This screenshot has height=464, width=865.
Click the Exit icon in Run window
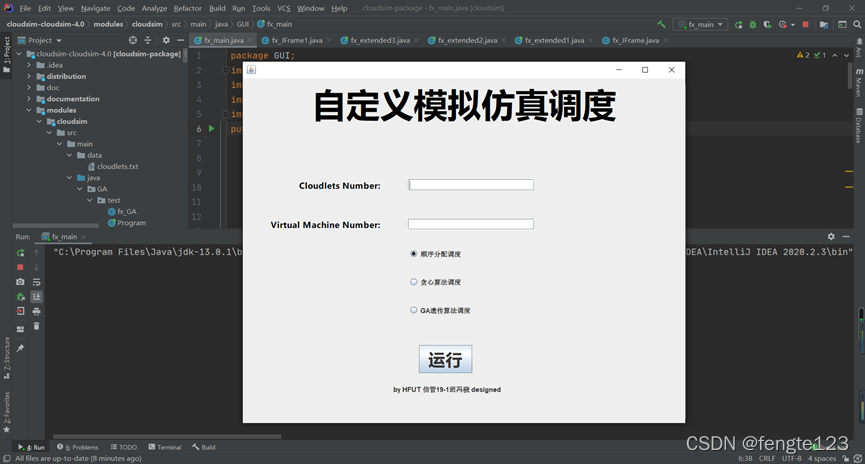[x=20, y=311]
